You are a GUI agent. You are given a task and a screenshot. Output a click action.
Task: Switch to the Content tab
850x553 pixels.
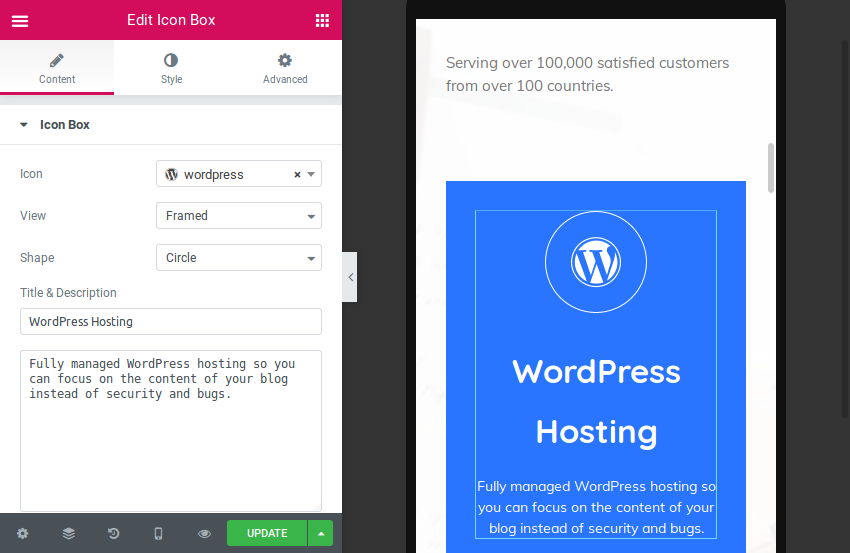coord(57,68)
